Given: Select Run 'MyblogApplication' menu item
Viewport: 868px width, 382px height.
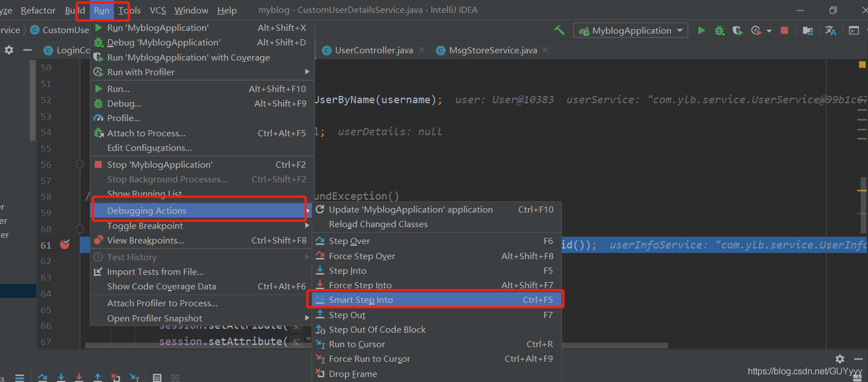Looking at the screenshot, I should 202,27.
